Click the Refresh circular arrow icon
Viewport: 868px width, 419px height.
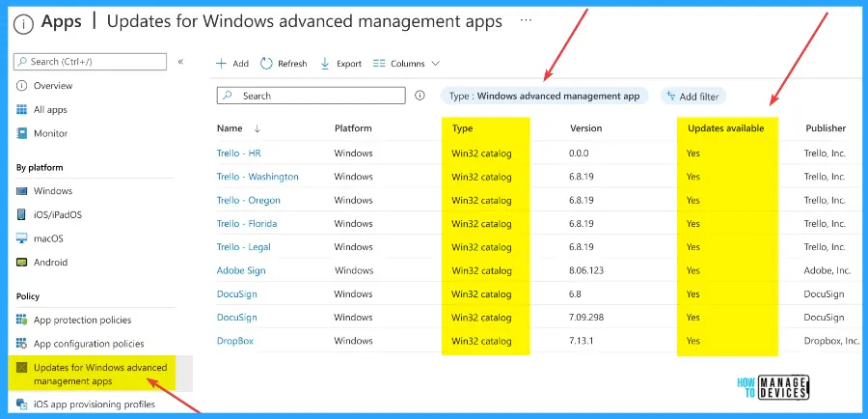click(266, 63)
